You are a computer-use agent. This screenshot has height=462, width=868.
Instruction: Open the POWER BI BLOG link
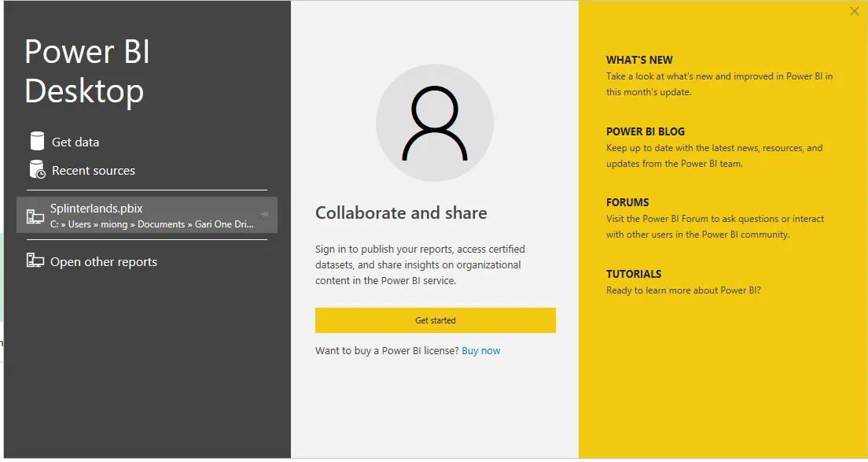pyautogui.click(x=645, y=131)
